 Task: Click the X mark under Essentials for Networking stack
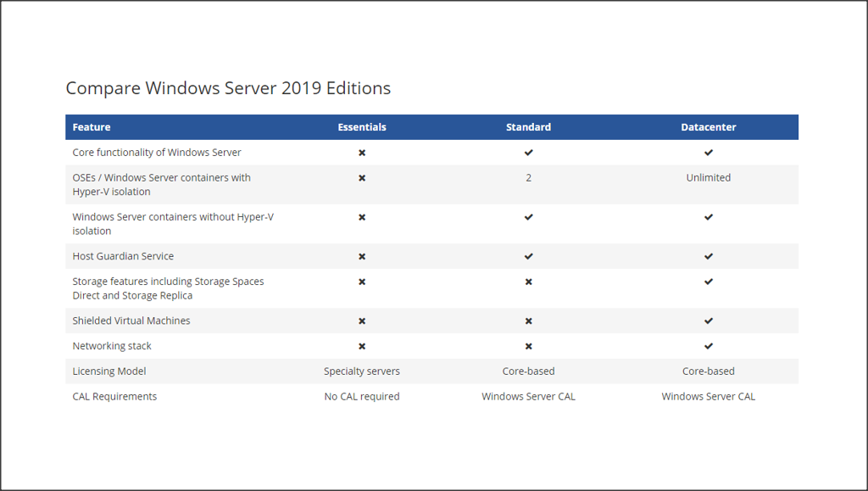click(x=362, y=346)
